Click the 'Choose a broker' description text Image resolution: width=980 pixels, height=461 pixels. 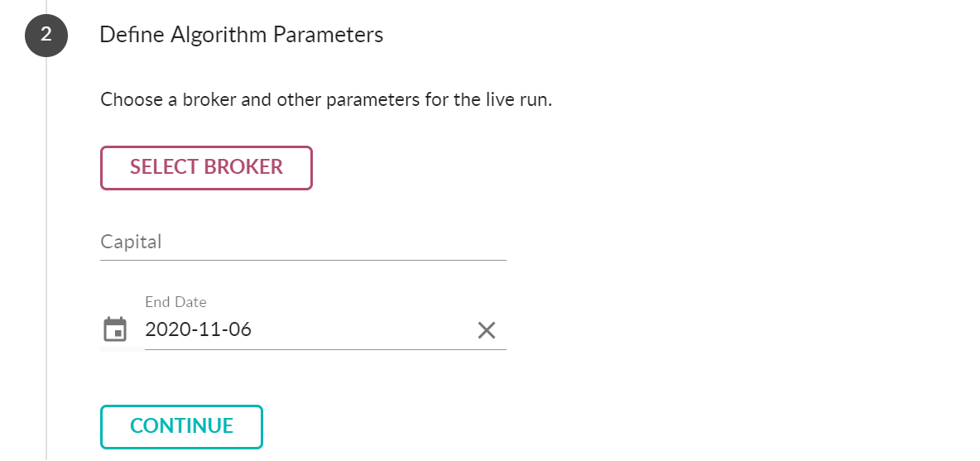[326, 100]
